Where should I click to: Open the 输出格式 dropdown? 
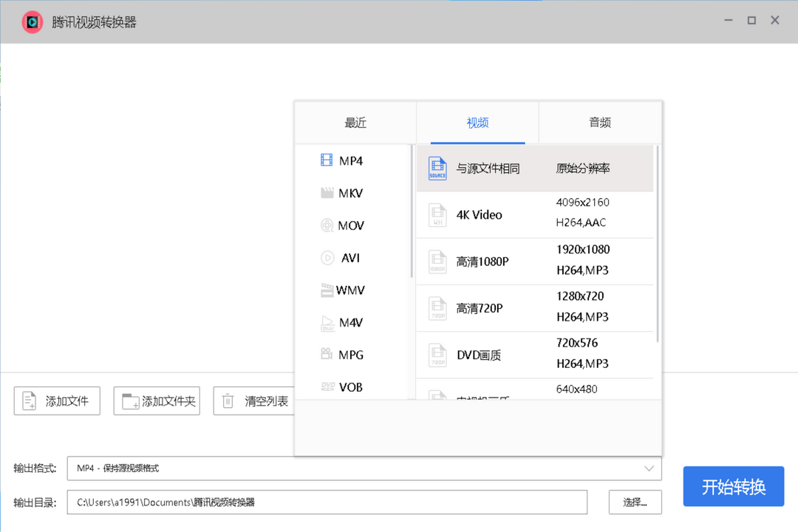364,468
